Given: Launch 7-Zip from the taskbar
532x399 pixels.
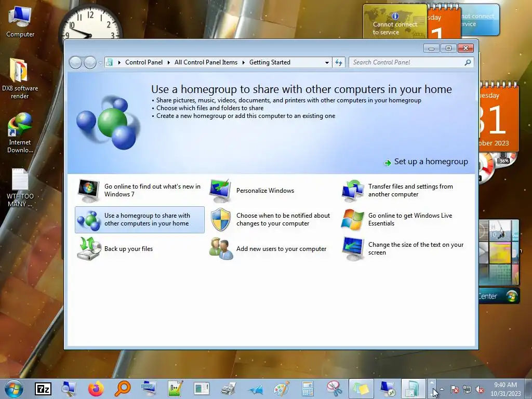Looking at the screenshot, I should pos(43,389).
